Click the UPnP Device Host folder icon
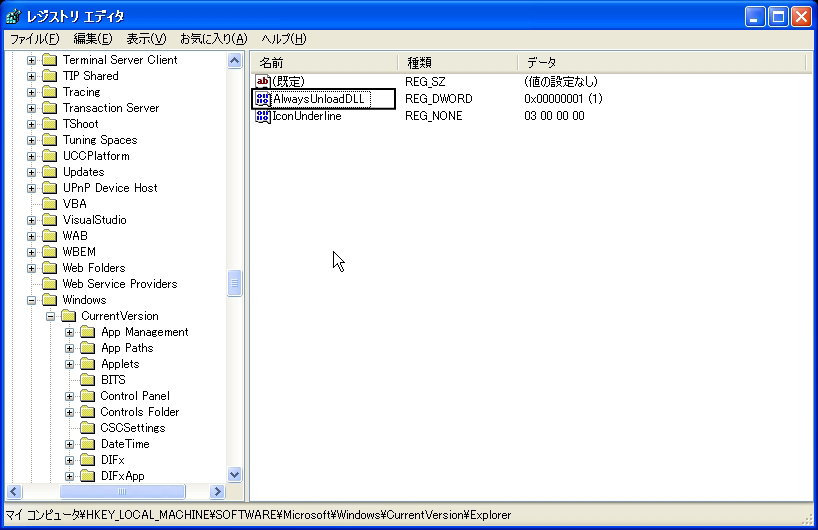 coord(50,188)
